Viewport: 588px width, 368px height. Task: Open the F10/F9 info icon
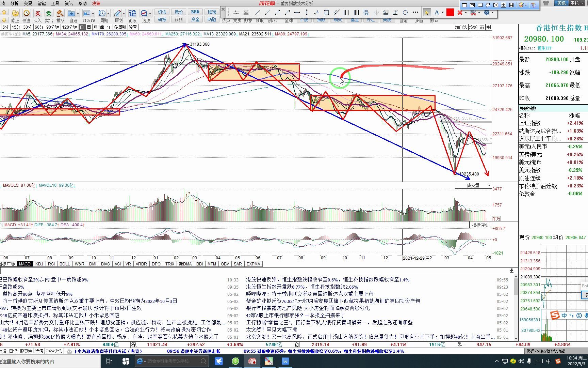tap(87, 13)
